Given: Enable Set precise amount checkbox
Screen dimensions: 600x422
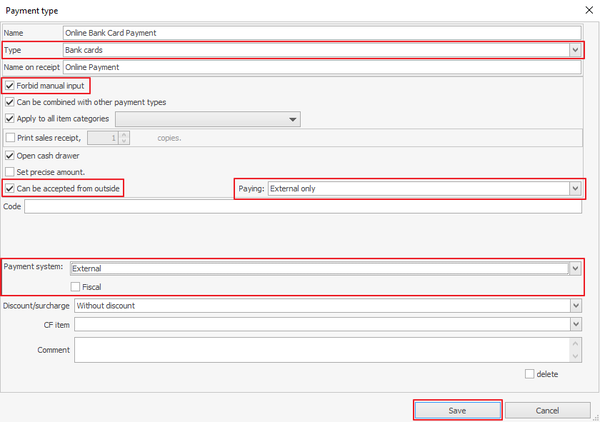Looking at the screenshot, I should point(10,171).
